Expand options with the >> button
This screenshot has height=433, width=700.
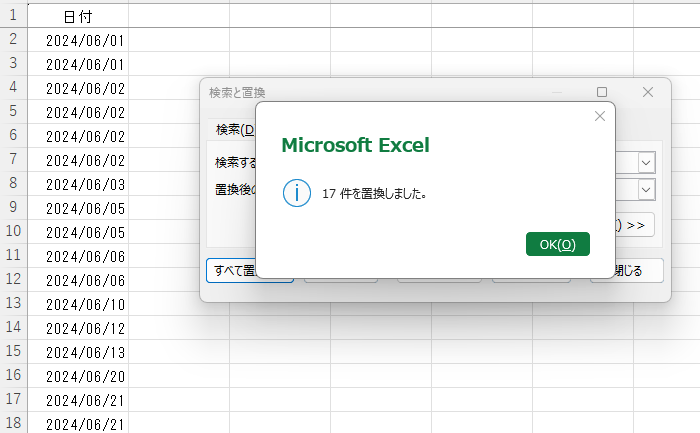[x=634, y=225]
